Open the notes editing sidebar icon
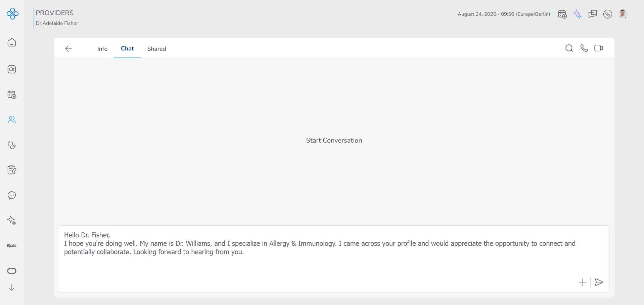The width and height of the screenshot is (644, 305). tap(12, 170)
